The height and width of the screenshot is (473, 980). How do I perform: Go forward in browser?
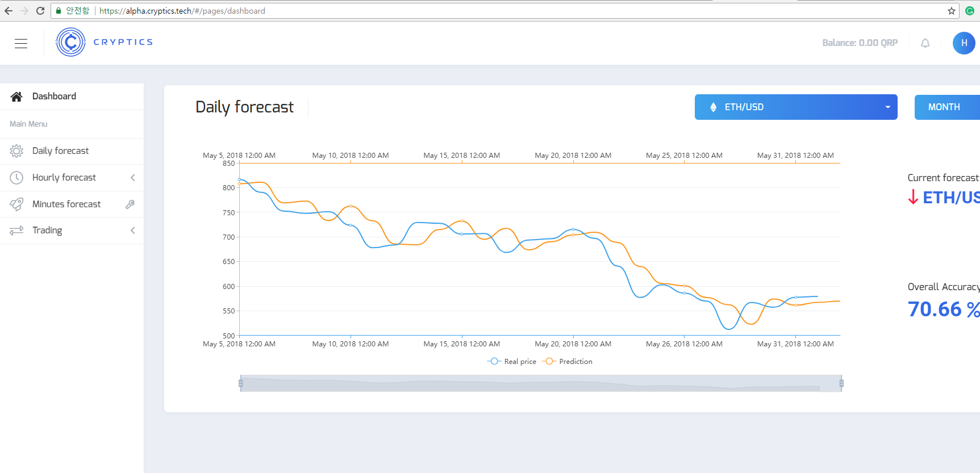[24, 11]
